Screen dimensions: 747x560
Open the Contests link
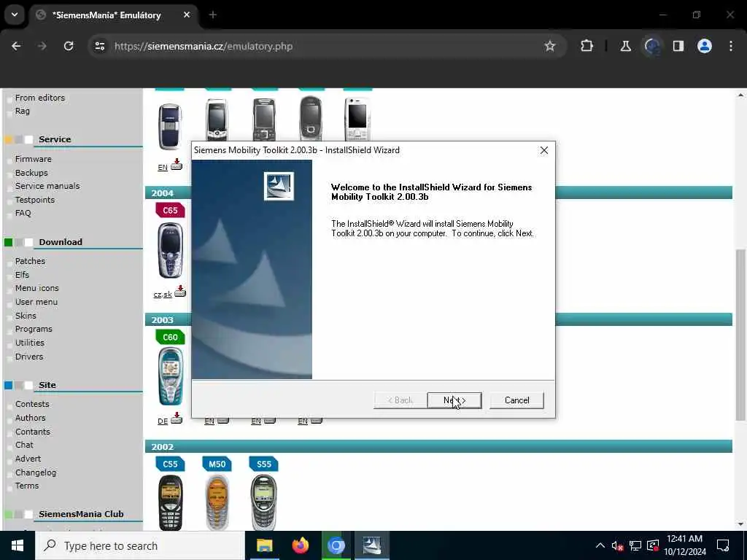tap(32, 404)
